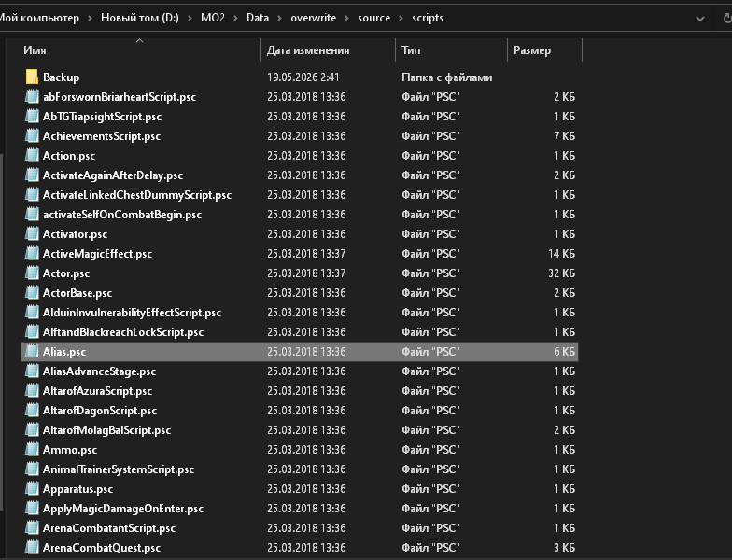Select the AchievementsScript.psc file icon
The height and width of the screenshot is (560, 732).
tap(32, 136)
